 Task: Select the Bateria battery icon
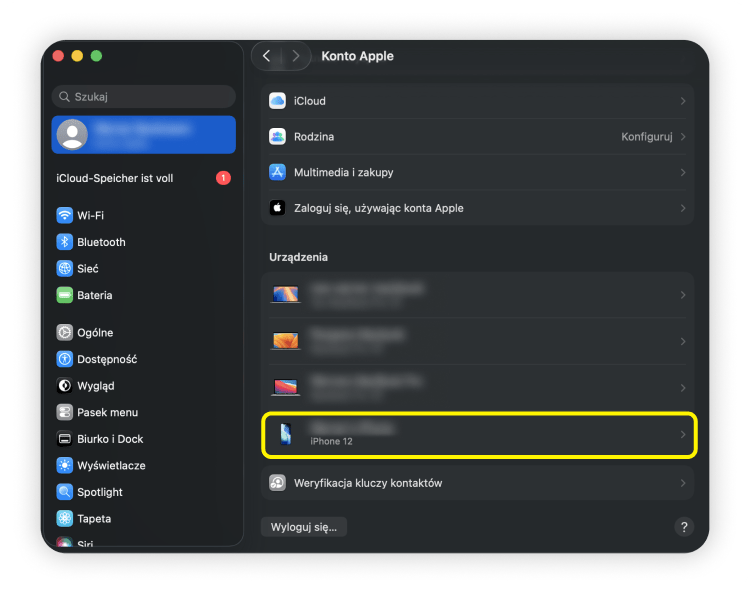(x=65, y=295)
